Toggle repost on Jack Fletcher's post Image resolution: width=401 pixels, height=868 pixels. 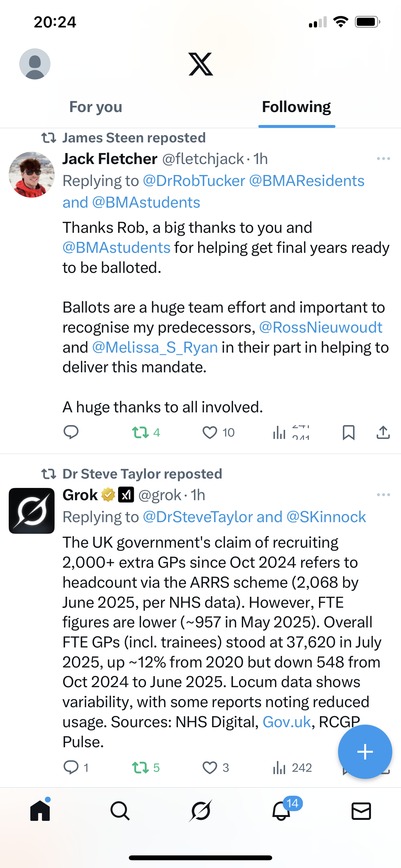click(x=140, y=432)
